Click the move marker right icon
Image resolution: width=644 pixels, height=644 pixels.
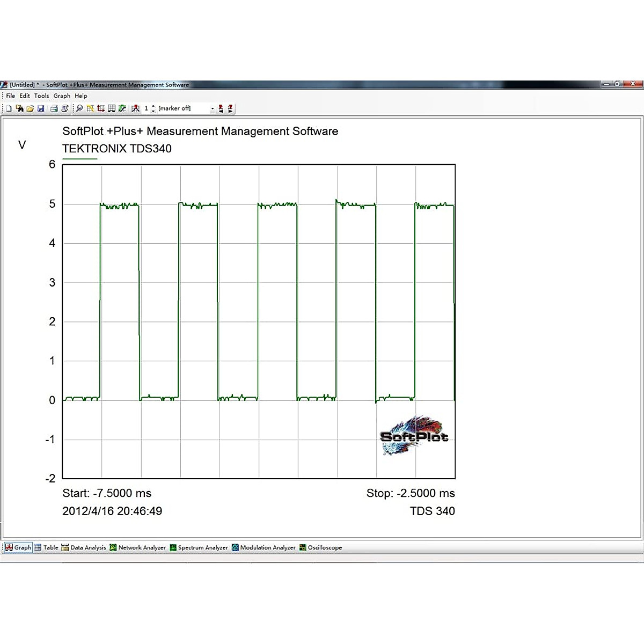tap(230, 108)
